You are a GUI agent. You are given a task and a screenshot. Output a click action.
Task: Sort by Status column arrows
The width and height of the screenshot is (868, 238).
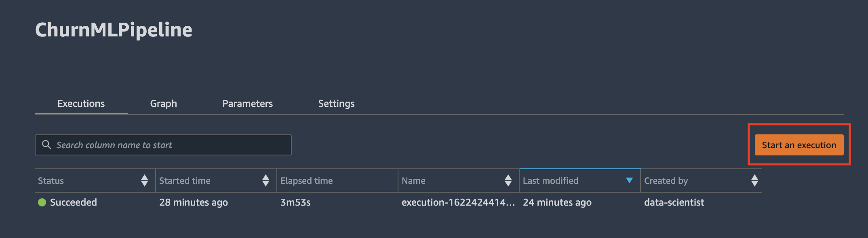pyautogui.click(x=144, y=181)
